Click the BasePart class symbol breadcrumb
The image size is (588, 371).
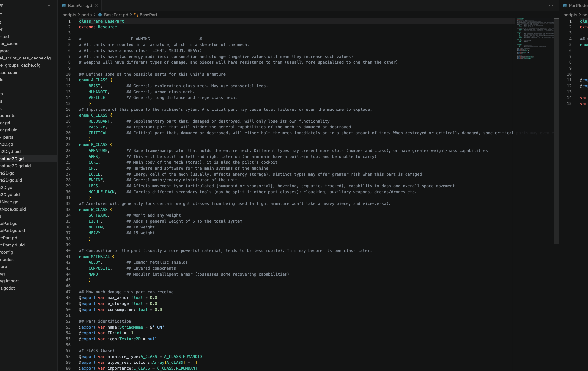(146, 15)
